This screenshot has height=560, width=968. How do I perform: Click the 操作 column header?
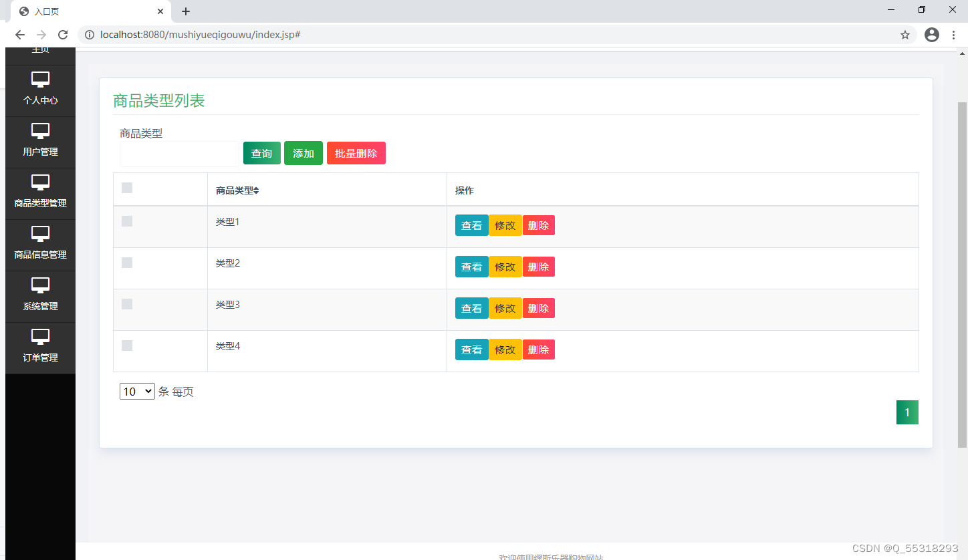[465, 190]
